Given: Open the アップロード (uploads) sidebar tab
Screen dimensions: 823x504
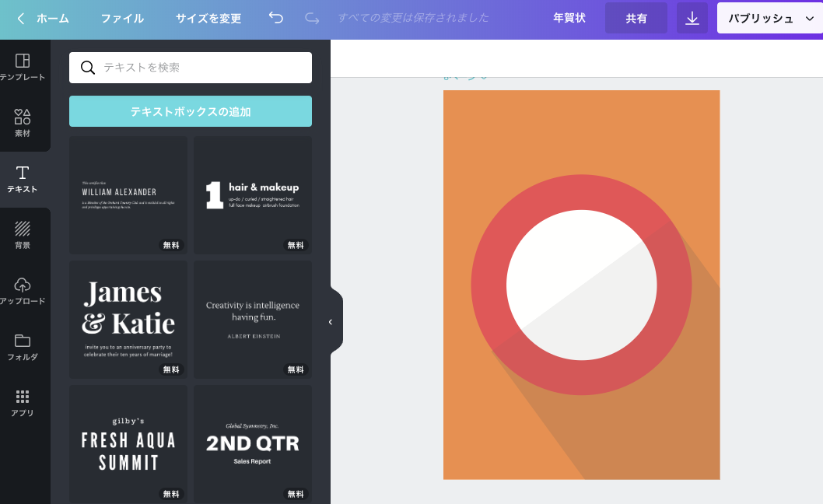Looking at the screenshot, I should click(x=23, y=291).
